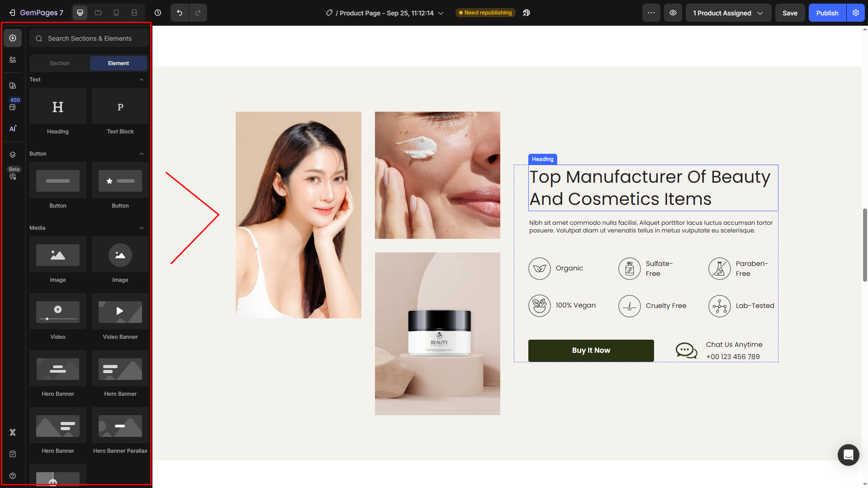Screen dimensions: 868x488
Task: Select the Section tab in the elements panel
Action: click(59, 63)
